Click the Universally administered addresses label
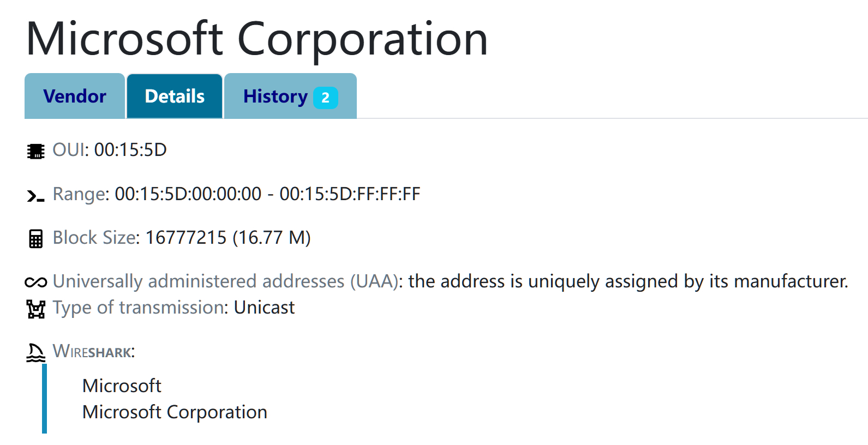 [225, 281]
